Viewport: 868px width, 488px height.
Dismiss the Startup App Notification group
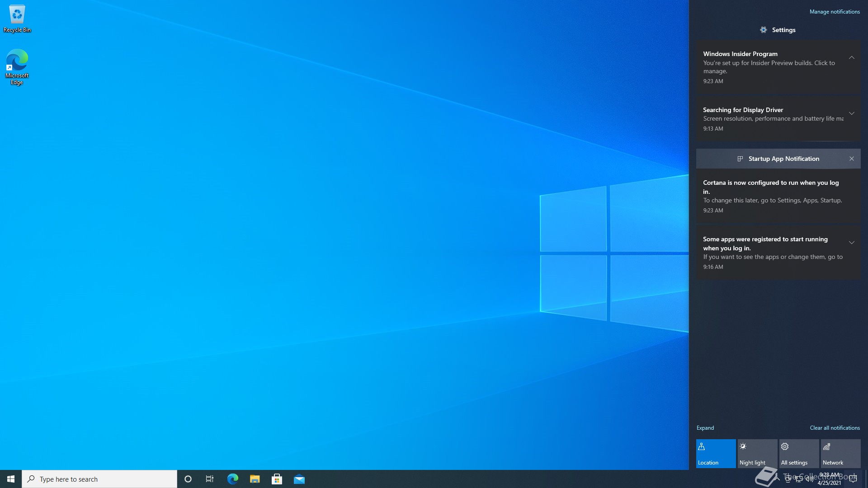[x=851, y=159]
